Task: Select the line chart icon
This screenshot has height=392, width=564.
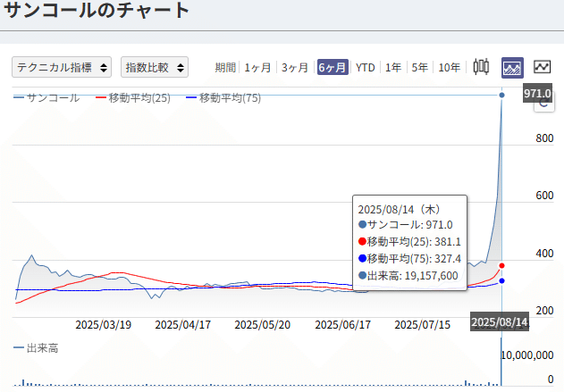Action: coord(542,67)
